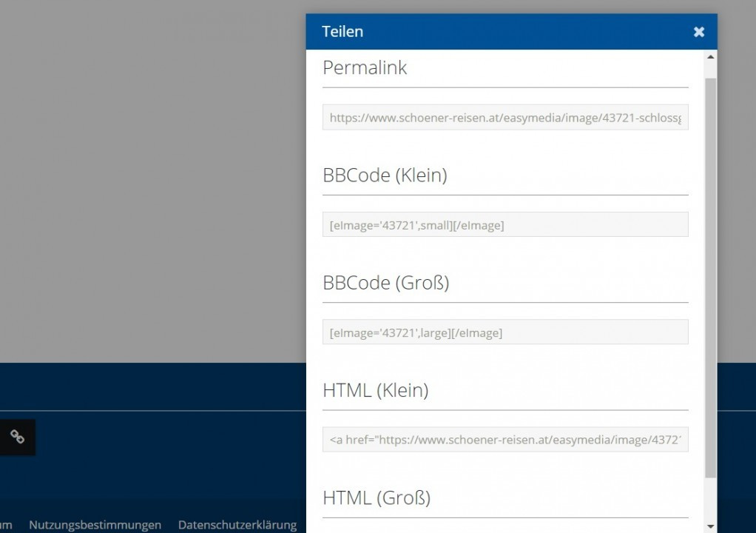The width and height of the screenshot is (756, 533).
Task: Click the scrollbar up arrow in the dialog
Action: 710,57
